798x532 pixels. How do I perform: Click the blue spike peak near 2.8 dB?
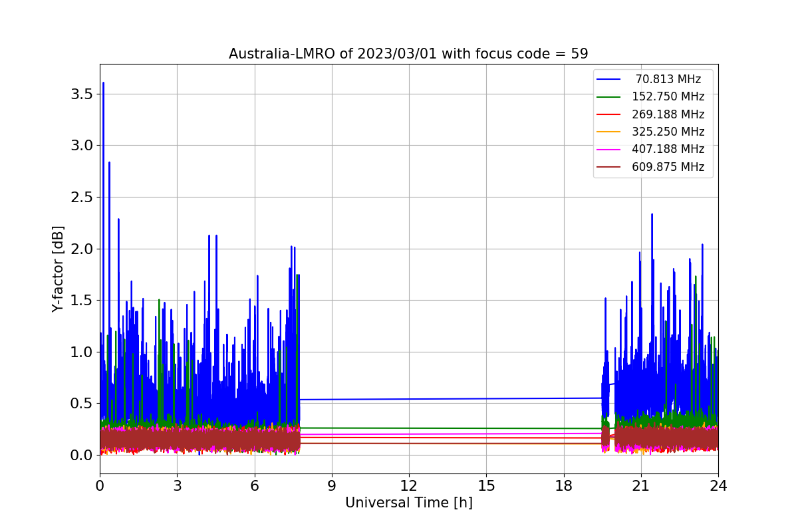coord(109,163)
